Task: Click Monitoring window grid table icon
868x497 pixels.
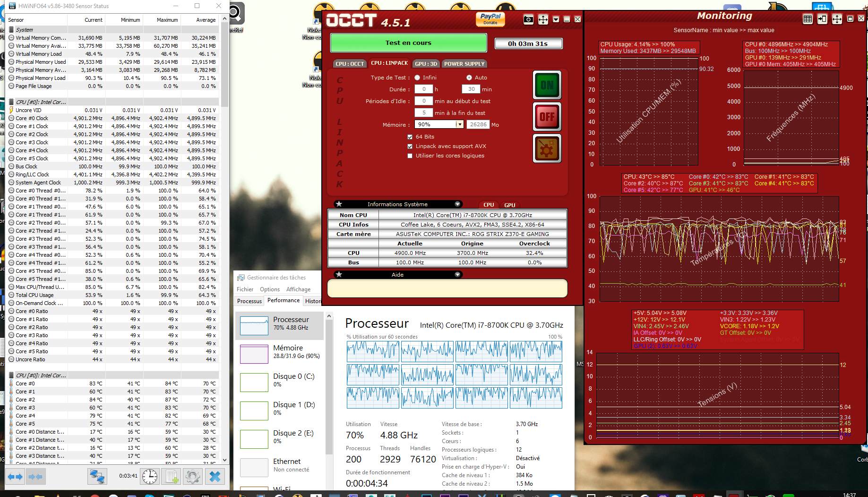Action: [808, 19]
